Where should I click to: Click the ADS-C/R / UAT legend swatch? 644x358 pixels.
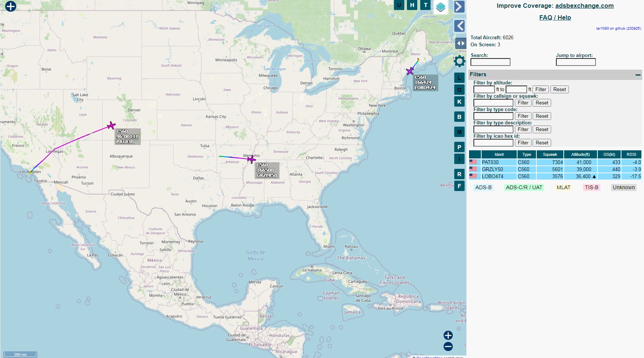(x=524, y=187)
